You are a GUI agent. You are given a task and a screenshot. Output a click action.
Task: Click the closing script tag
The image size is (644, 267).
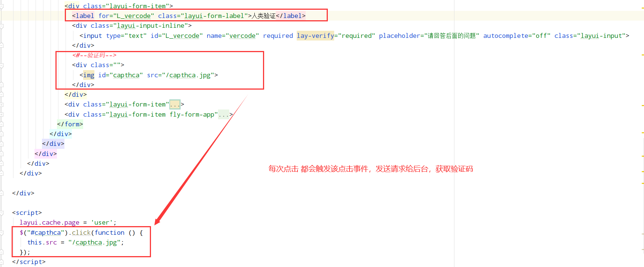[x=29, y=262]
